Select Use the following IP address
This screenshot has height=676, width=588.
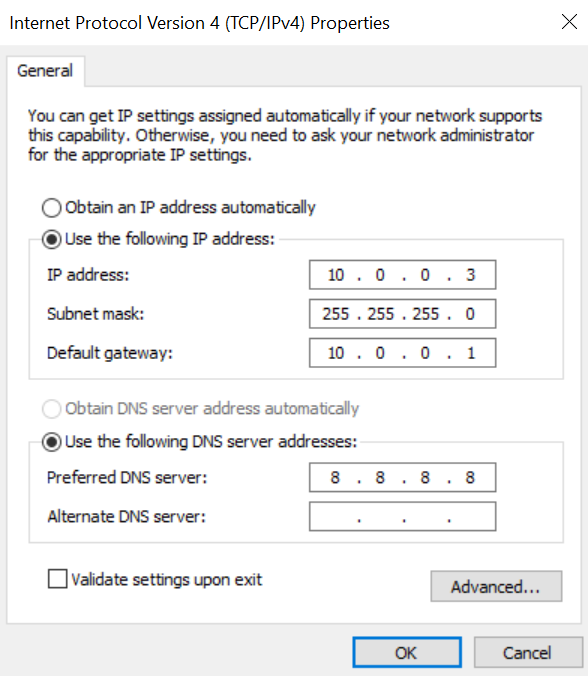click(51, 239)
